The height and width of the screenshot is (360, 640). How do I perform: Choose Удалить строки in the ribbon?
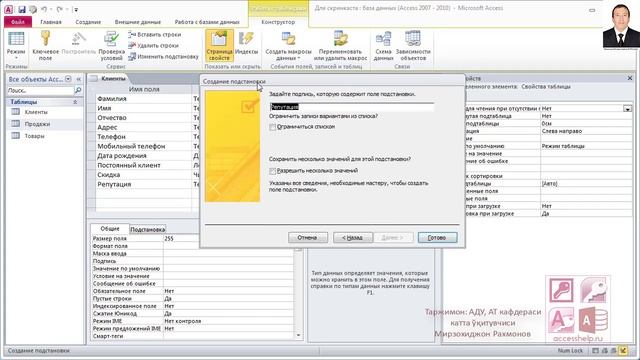153,46
